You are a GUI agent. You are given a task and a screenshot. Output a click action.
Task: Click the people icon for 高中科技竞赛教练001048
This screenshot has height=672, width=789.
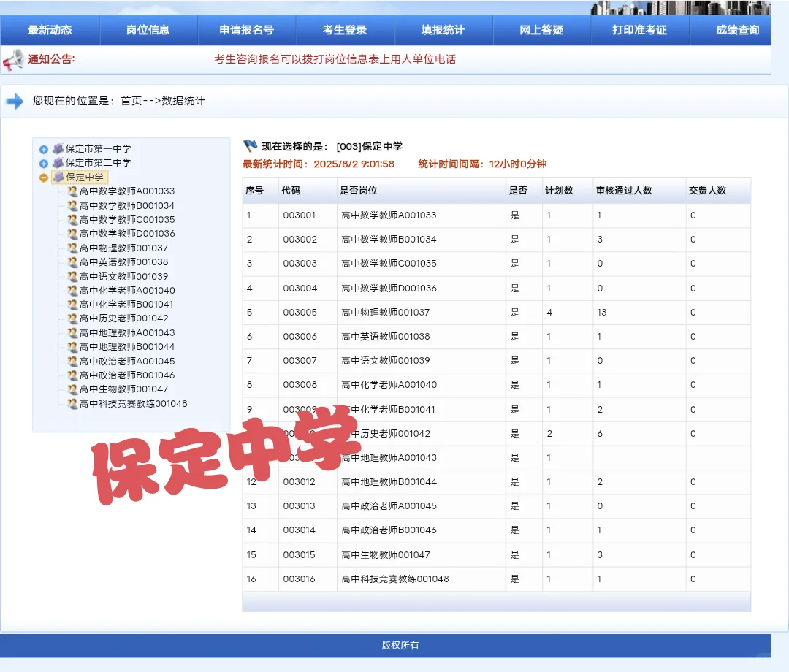72,404
